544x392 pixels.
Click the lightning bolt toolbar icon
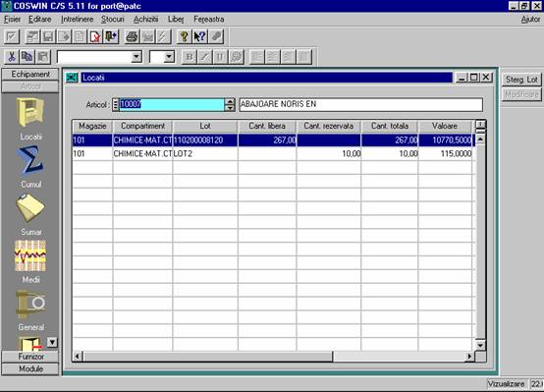[x=163, y=36]
